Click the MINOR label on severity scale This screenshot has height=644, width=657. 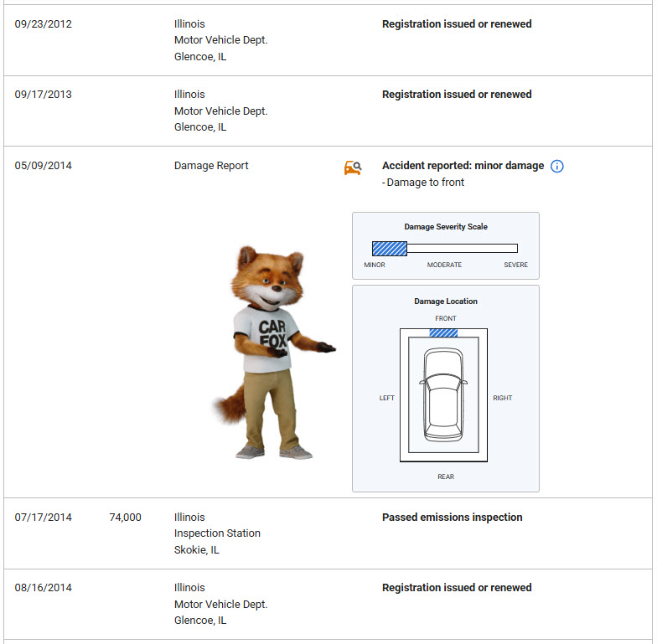click(x=374, y=265)
